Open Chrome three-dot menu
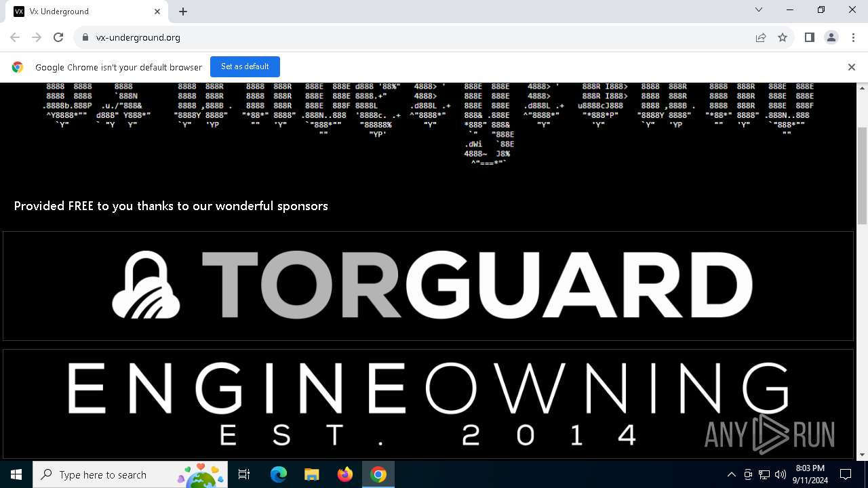This screenshot has width=868, height=488. 853,37
